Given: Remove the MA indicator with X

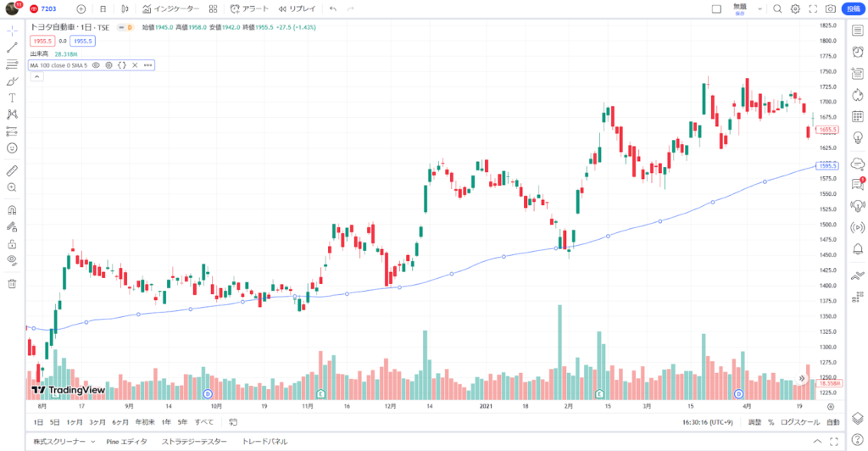Looking at the screenshot, I should click(135, 65).
